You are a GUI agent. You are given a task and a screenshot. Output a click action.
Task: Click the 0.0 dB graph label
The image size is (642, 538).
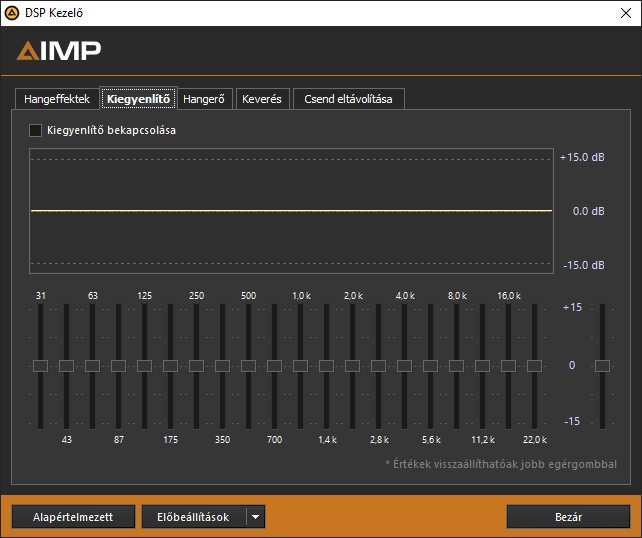pyautogui.click(x=588, y=211)
